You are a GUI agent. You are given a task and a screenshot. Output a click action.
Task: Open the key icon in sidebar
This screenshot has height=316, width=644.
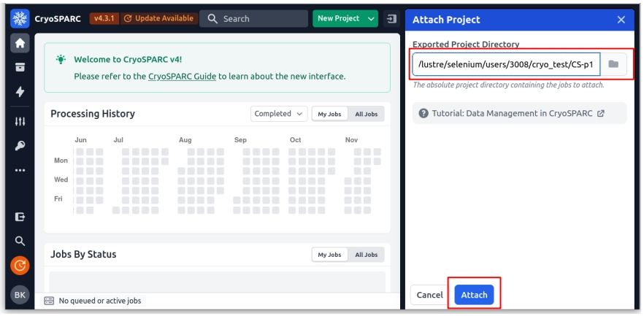click(x=20, y=146)
